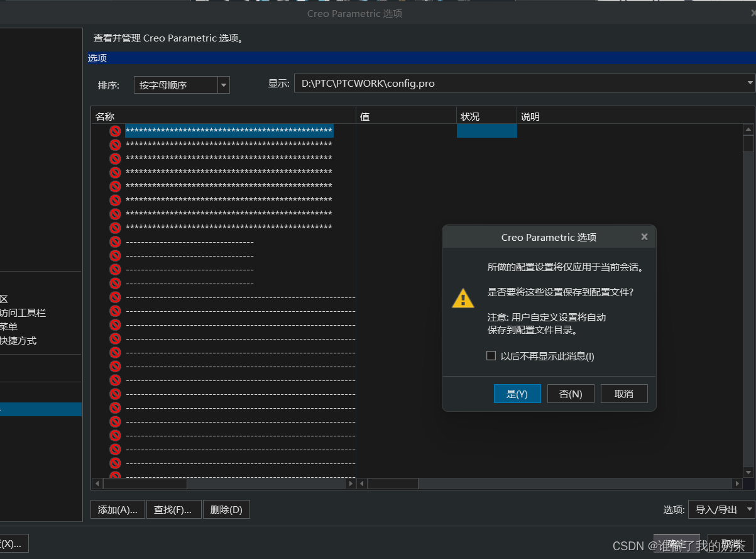Screen dimensions: 756x559
Task: Open the 按字母顺序 sorting dropdown
Action: coord(223,85)
